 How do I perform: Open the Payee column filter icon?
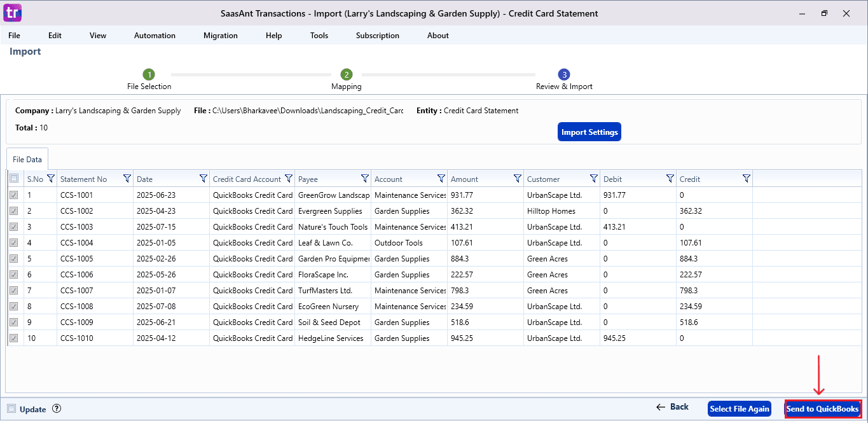coord(365,179)
